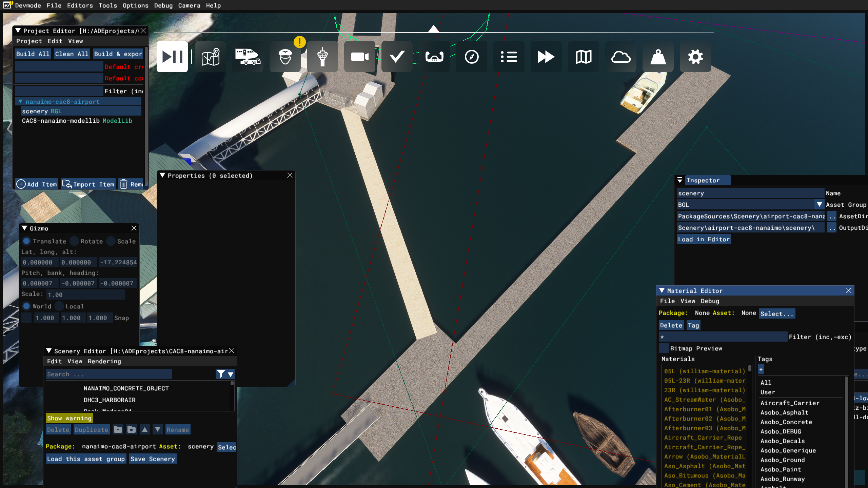The height and width of the screenshot is (488, 868).
Task: Collapse the nanaimo-cac8-airport tree node
Action: (20, 101)
